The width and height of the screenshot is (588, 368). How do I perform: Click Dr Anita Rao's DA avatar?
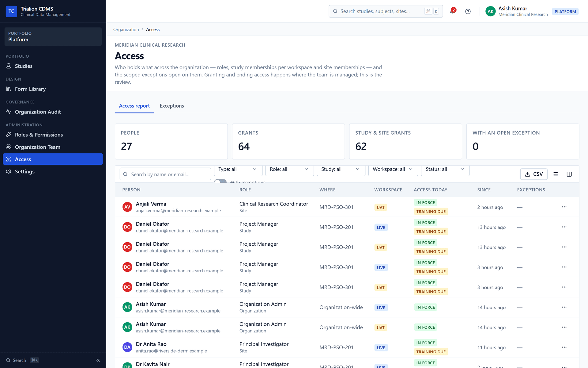coord(127,347)
